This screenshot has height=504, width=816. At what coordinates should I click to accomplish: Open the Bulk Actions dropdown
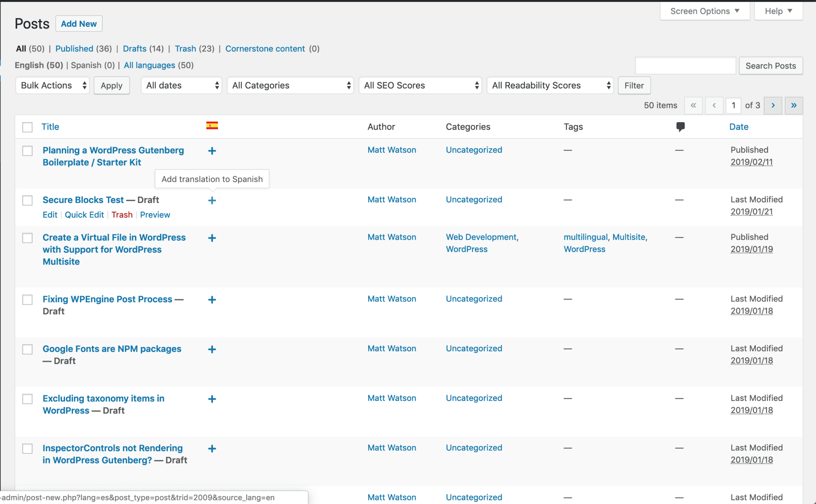(53, 86)
